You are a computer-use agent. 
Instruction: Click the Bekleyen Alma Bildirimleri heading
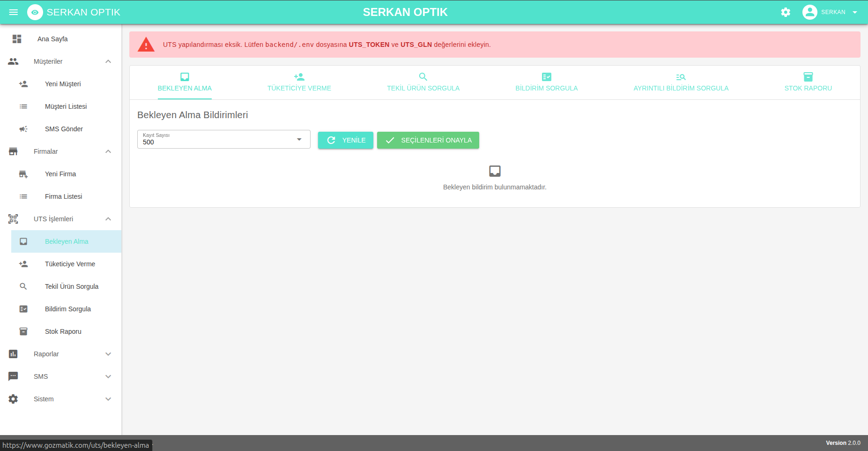(193, 115)
